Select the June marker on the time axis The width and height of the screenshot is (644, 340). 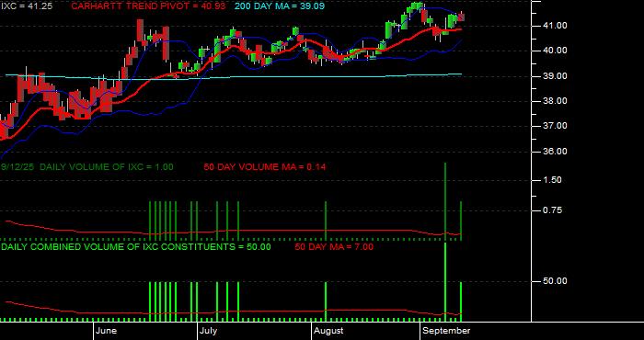click(x=107, y=331)
